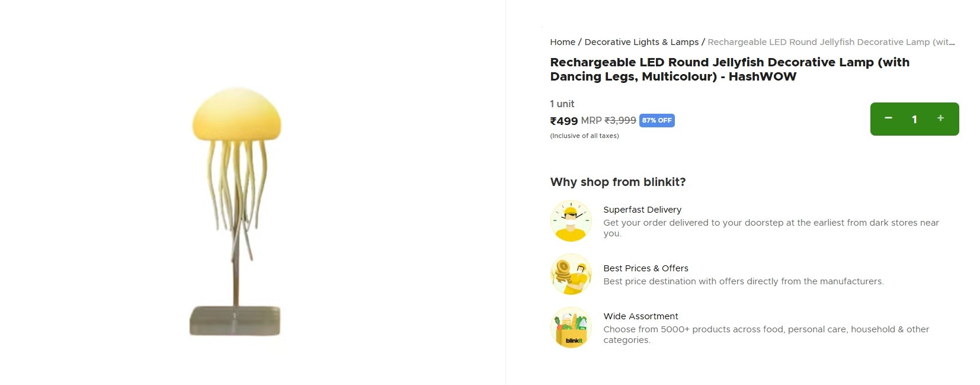Click the Best Prices & Offers heading text
This screenshot has height=385, width=980.
click(645, 268)
